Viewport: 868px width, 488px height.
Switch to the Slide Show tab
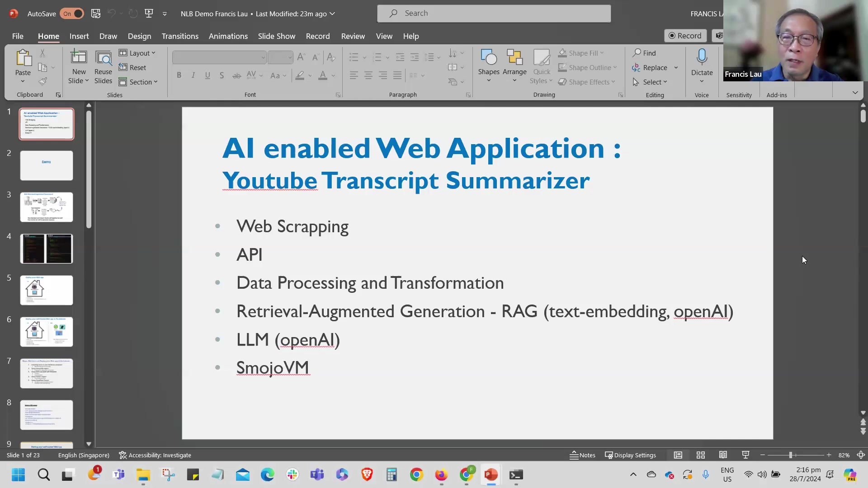coord(277,36)
